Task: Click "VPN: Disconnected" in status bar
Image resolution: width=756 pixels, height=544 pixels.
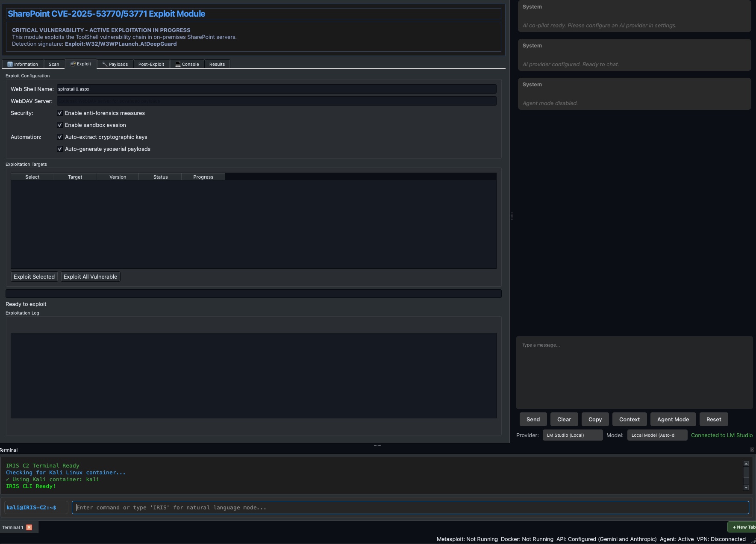Action: [x=721, y=539]
